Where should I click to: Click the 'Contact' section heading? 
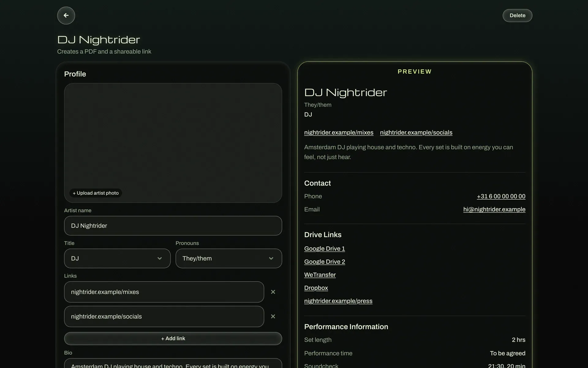point(317,183)
